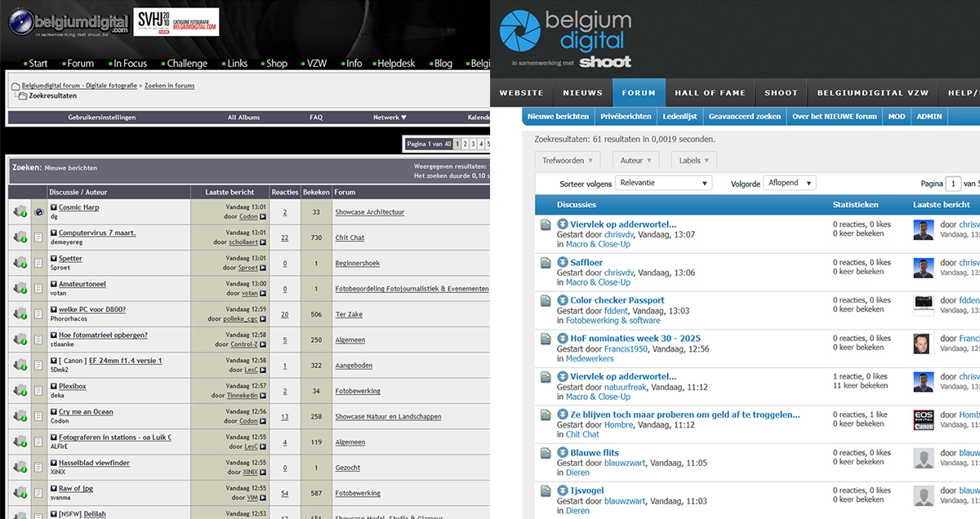
Task: Open the Geavanceerd zoeken link
Action: pyautogui.click(x=744, y=117)
